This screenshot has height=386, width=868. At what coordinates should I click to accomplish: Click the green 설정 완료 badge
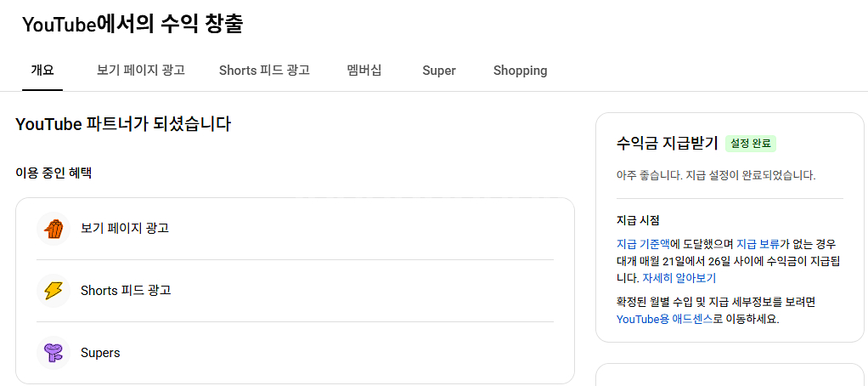coord(751,144)
